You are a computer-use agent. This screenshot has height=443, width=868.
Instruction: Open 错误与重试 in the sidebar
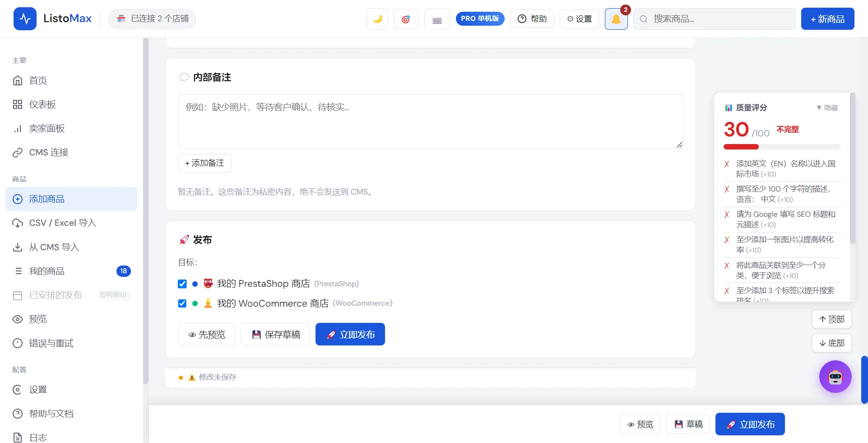[71, 343]
